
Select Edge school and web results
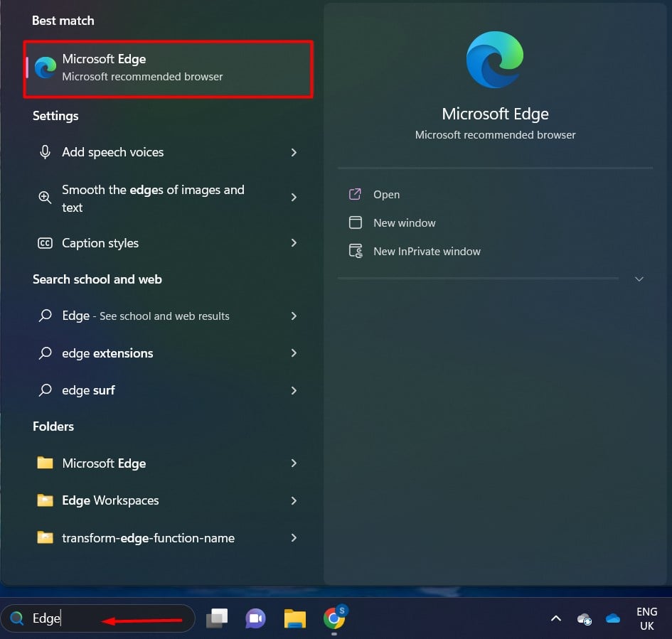(x=169, y=316)
